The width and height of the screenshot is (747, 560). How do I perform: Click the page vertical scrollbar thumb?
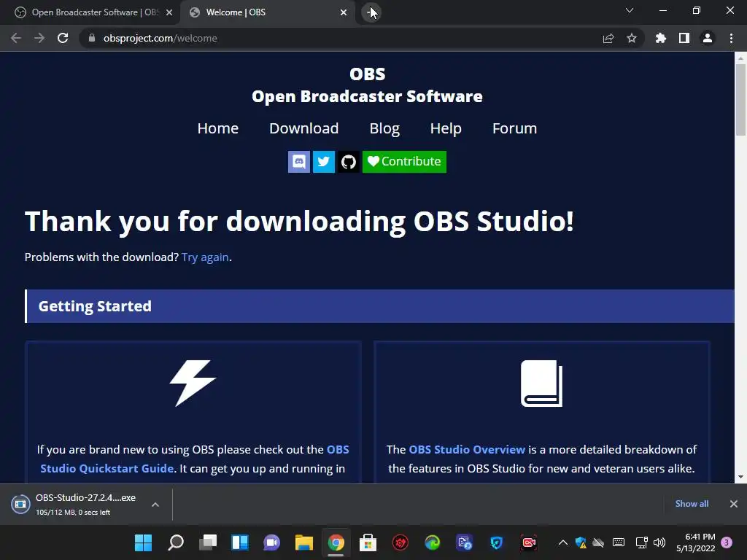click(x=740, y=100)
